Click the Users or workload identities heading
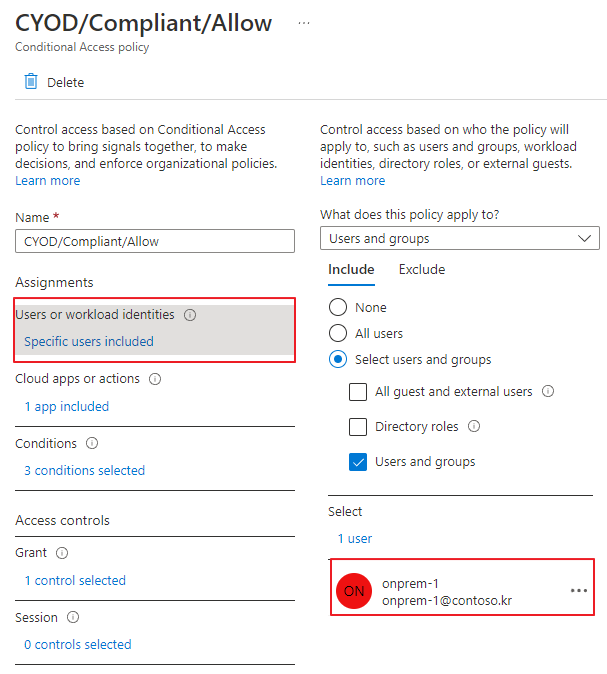Viewport: 607px width, 674px height. click(x=95, y=315)
